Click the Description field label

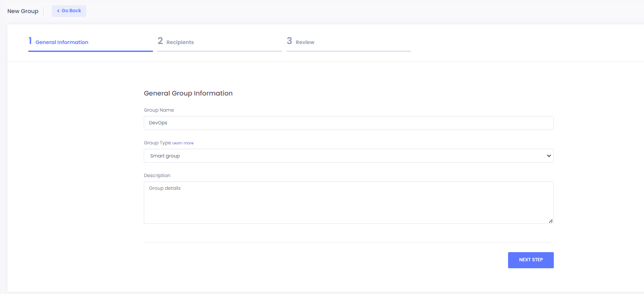(x=157, y=176)
